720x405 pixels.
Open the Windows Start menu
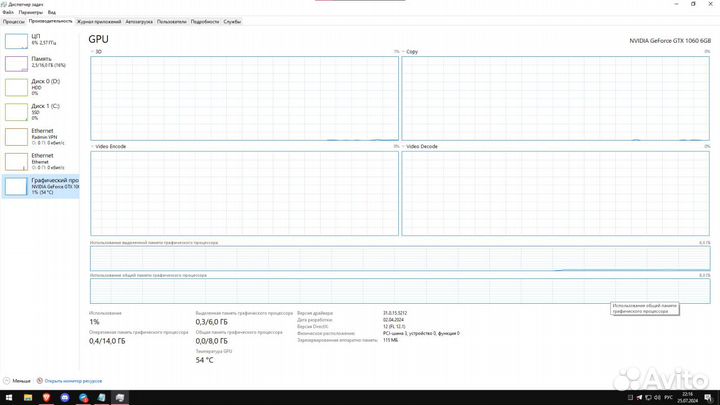point(9,398)
